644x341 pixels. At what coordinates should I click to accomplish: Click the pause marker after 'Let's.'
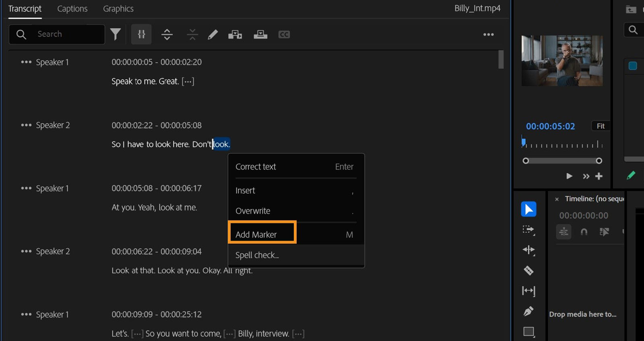137,334
